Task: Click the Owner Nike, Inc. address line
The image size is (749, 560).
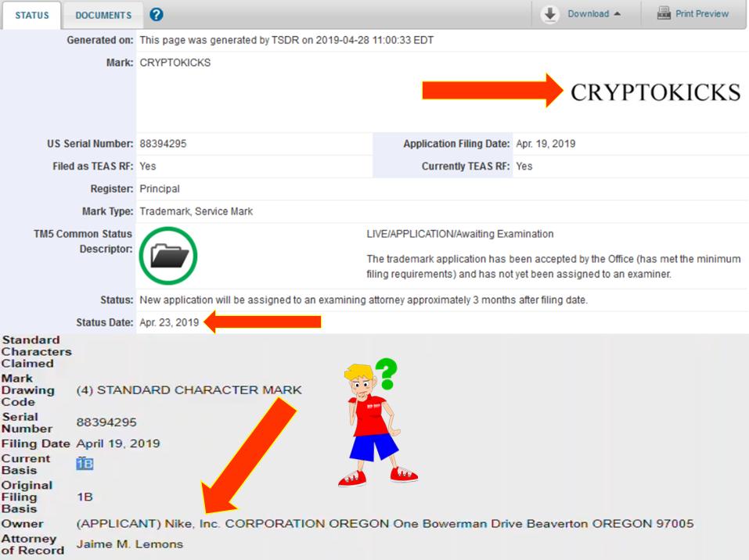Action: click(385, 524)
